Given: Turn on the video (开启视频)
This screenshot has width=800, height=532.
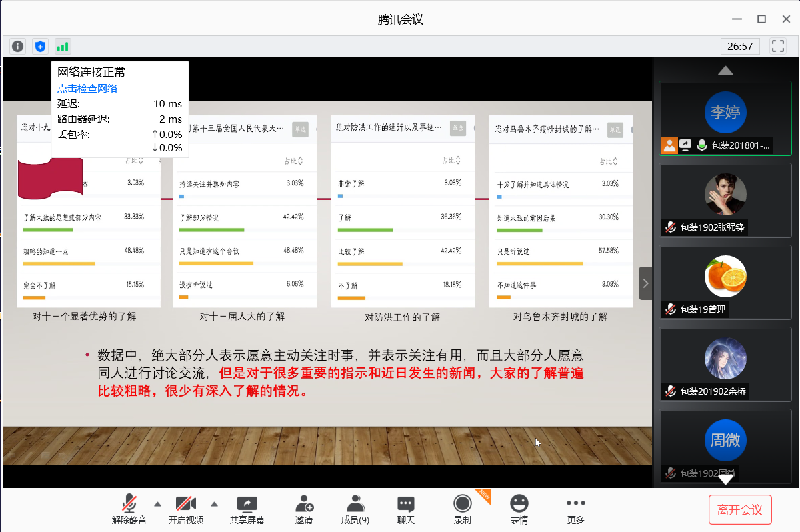Looking at the screenshot, I should (185, 509).
